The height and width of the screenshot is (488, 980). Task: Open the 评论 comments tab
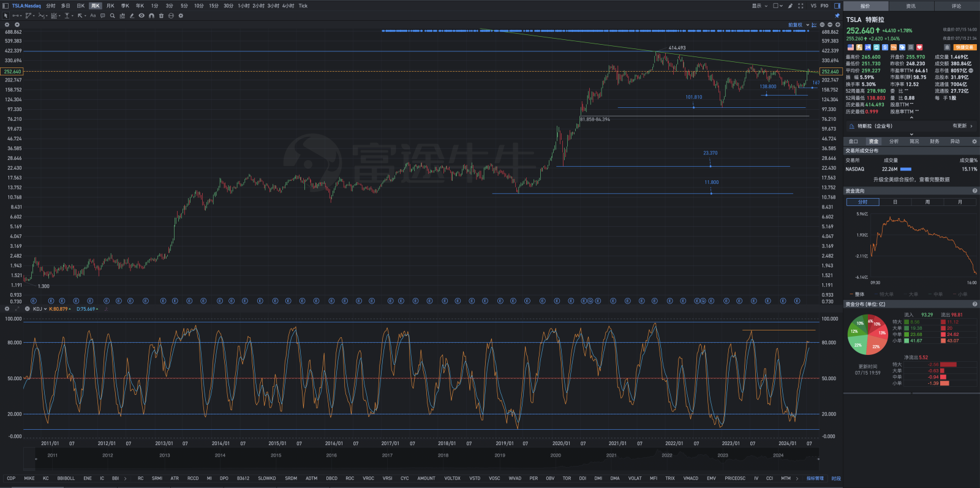point(956,6)
